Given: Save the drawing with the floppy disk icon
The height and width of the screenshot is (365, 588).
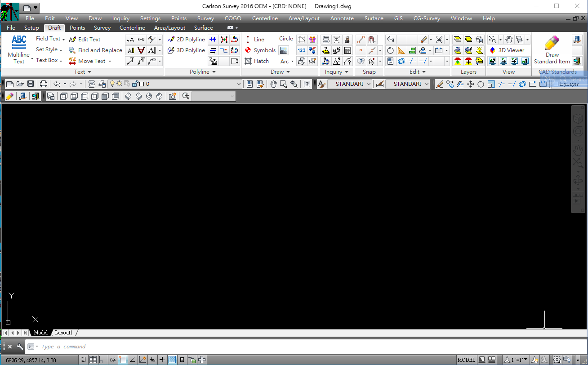Looking at the screenshot, I should [31, 84].
